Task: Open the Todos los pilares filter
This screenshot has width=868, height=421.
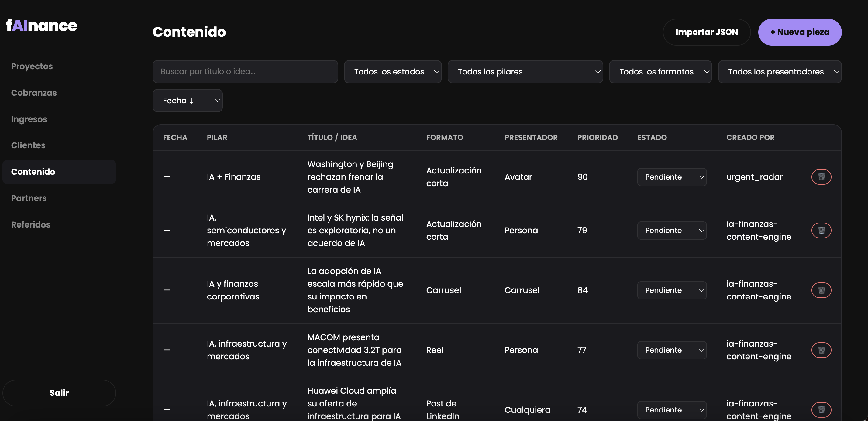Action: [x=525, y=72]
